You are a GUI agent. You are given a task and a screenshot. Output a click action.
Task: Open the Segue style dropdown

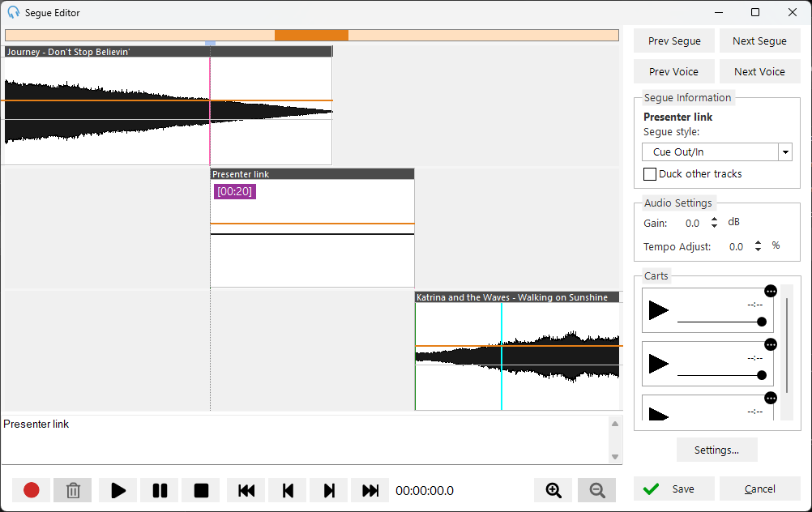pyautogui.click(x=785, y=152)
